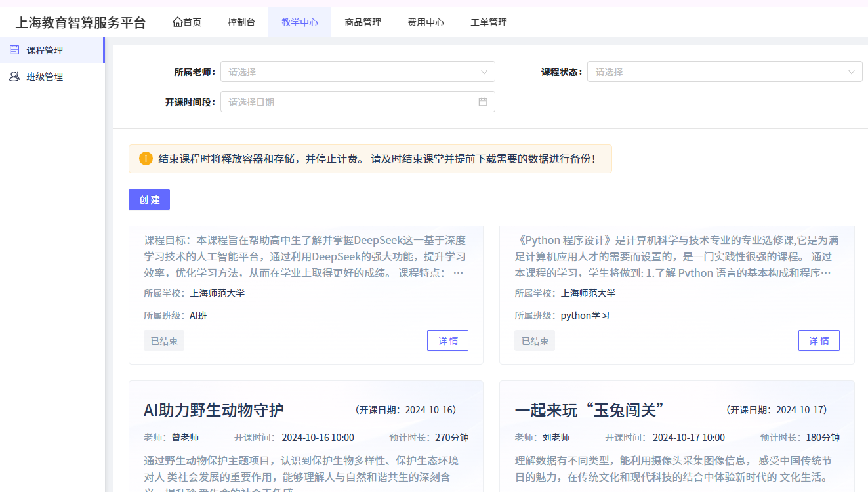The image size is (868, 492).
Task: Click the 课程管理 sidebar icon
Action: click(14, 51)
